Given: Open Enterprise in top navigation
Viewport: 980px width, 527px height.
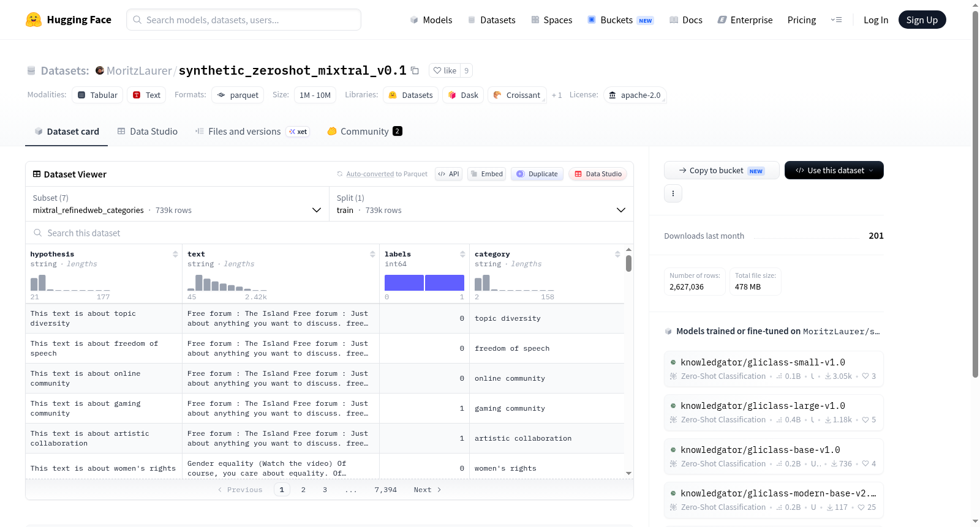Looking at the screenshot, I should [745, 20].
